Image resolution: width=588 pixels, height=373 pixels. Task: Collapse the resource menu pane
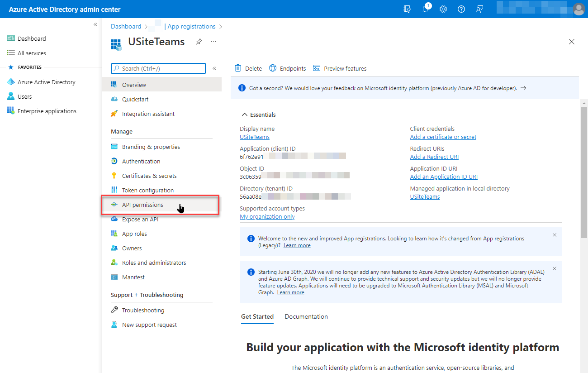tap(214, 68)
